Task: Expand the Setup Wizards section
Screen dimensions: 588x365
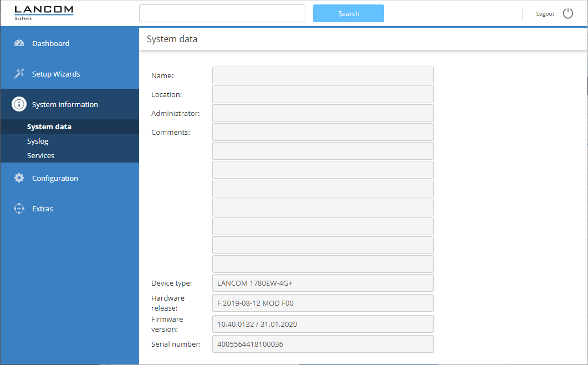Action: coord(56,74)
